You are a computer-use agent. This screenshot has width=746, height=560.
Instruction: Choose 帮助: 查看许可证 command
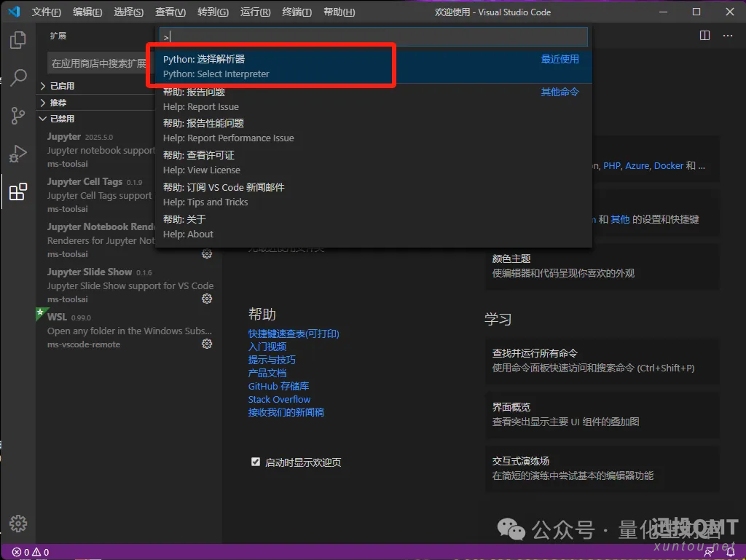point(374,162)
